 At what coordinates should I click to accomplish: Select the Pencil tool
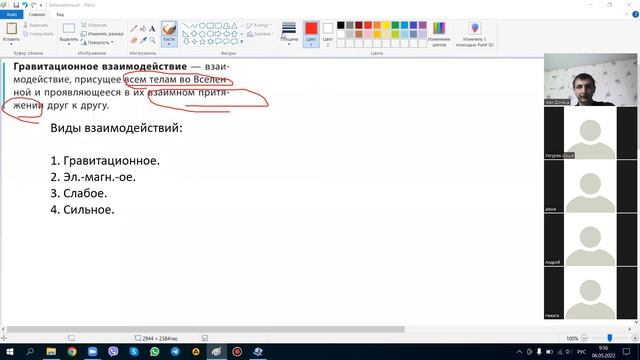tap(134, 29)
